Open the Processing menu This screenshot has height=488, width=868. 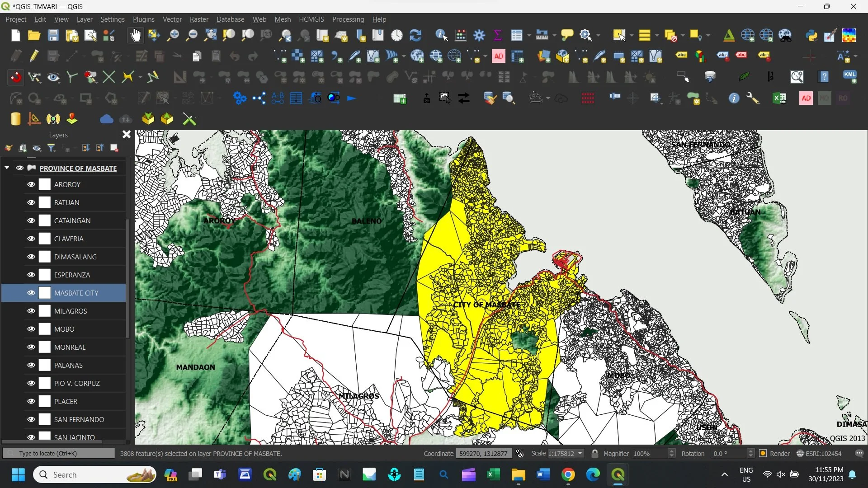click(x=348, y=19)
